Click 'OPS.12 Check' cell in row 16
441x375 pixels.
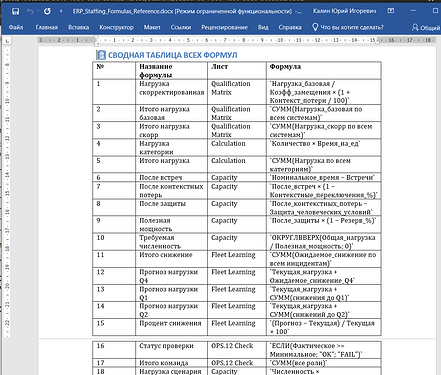coord(237,350)
